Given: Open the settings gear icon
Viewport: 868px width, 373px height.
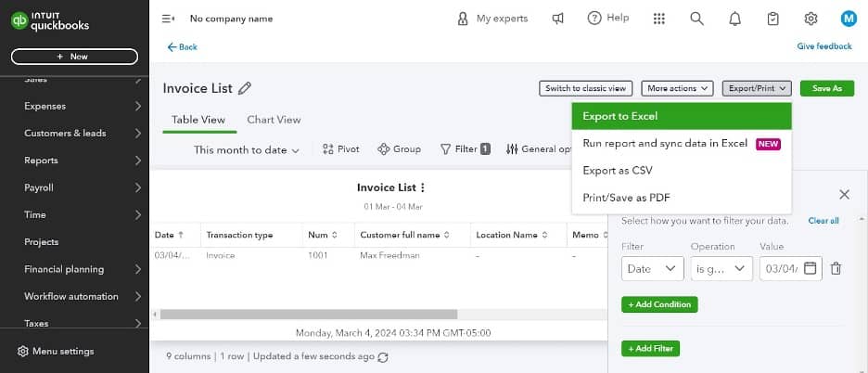Looking at the screenshot, I should 811,19.
